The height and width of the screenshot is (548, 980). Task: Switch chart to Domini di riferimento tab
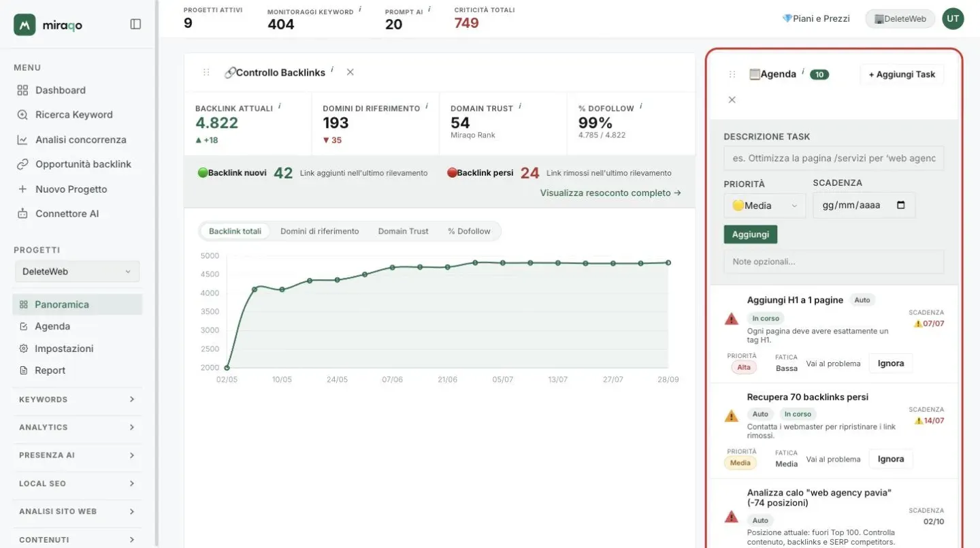pyautogui.click(x=319, y=231)
